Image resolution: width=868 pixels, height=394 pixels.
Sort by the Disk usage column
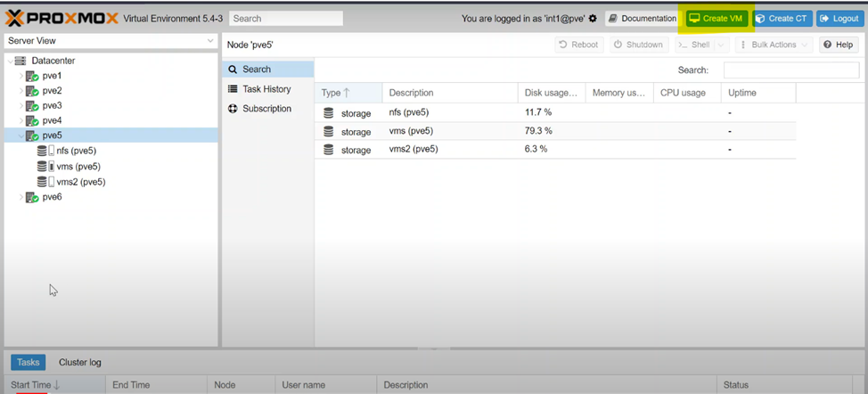(552, 93)
